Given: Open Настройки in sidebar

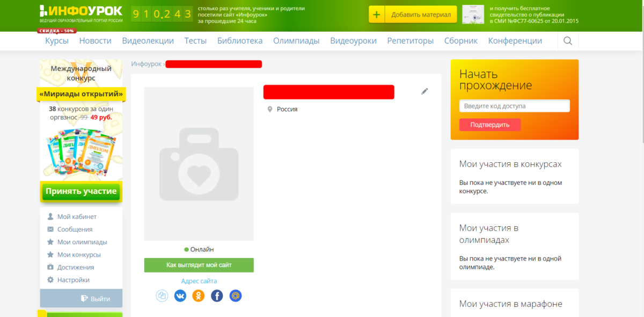Looking at the screenshot, I should 74,280.
